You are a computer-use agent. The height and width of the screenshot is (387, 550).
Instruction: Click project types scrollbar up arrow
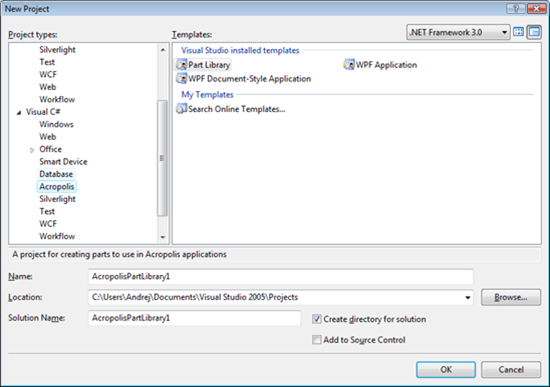click(162, 50)
